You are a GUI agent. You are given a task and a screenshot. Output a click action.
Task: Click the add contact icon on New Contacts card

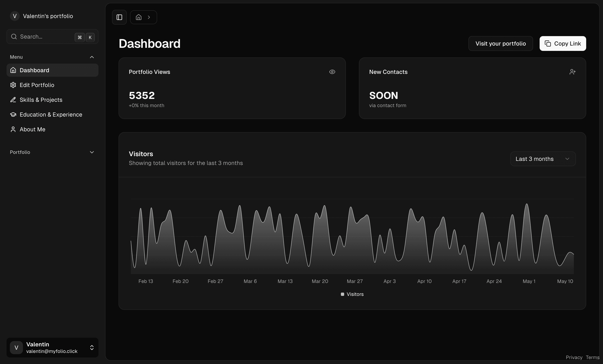[572, 71]
